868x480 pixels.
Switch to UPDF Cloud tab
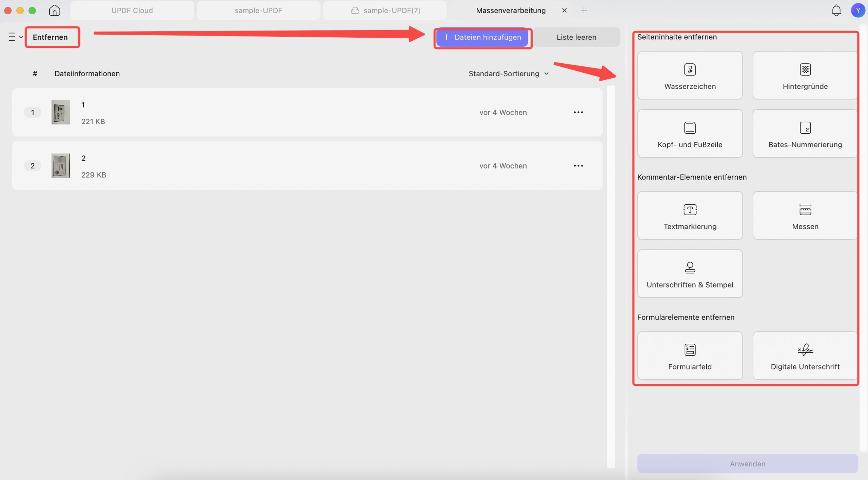[132, 11]
